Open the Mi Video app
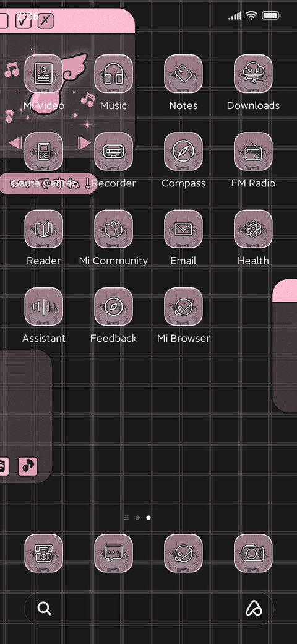The height and width of the screenshot is (644, 297). 43,74
